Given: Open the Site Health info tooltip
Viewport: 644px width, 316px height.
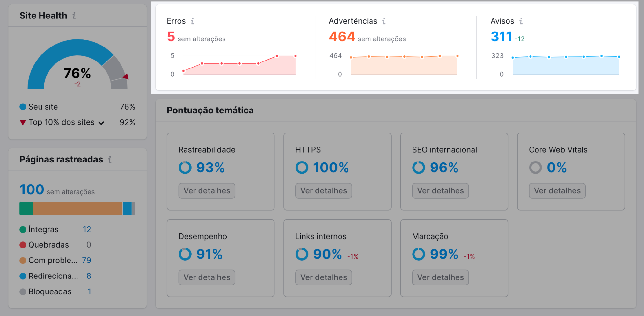Looking at the screenshot, I should coord(75,15).
